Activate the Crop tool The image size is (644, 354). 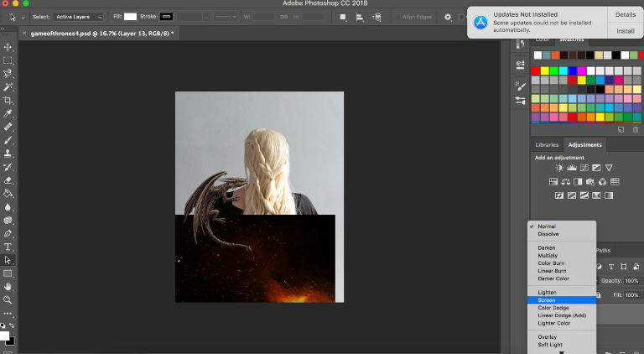pos(8,100)
